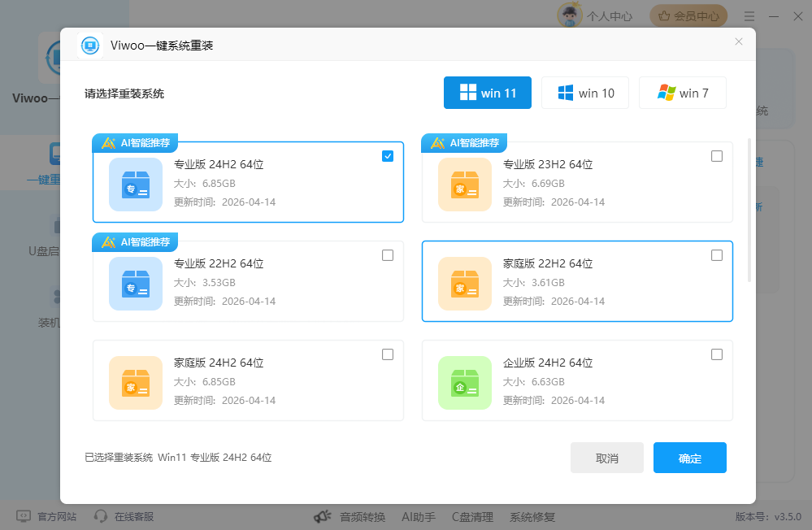Uncheck the 专业版 24H2 64位 checkbox
Screen dimensions: 812x530
pos(388,156)
